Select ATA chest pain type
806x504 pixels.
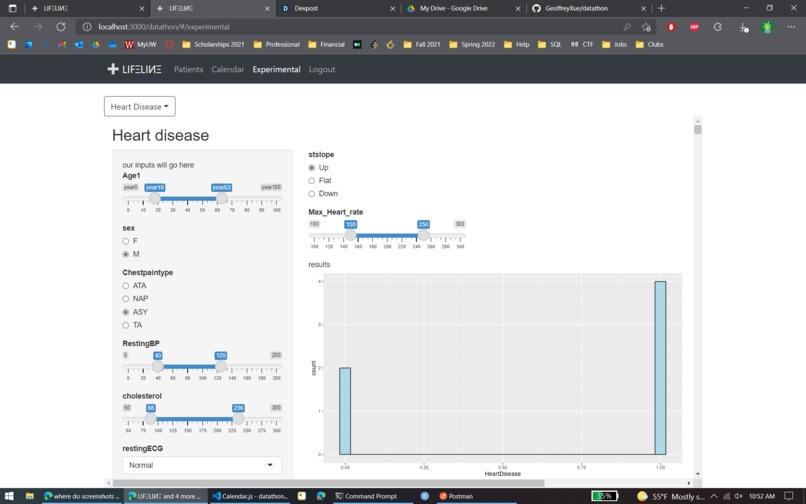click(125, 285)
